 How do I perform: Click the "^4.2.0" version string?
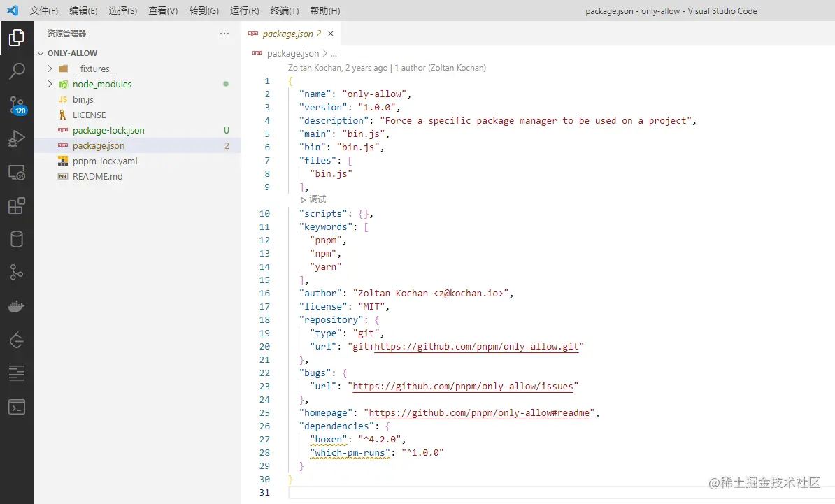[x=379, y=440]
